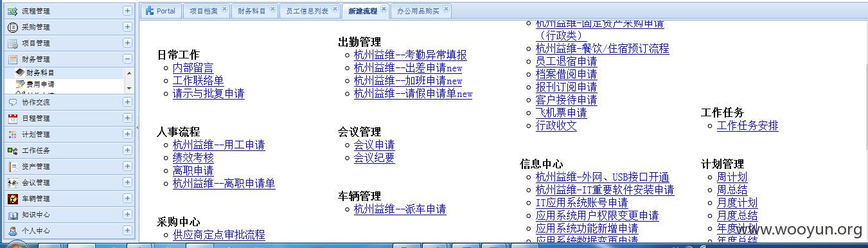
Task: Click the 资产管理 sidebar icon
Action: point(12,166)
